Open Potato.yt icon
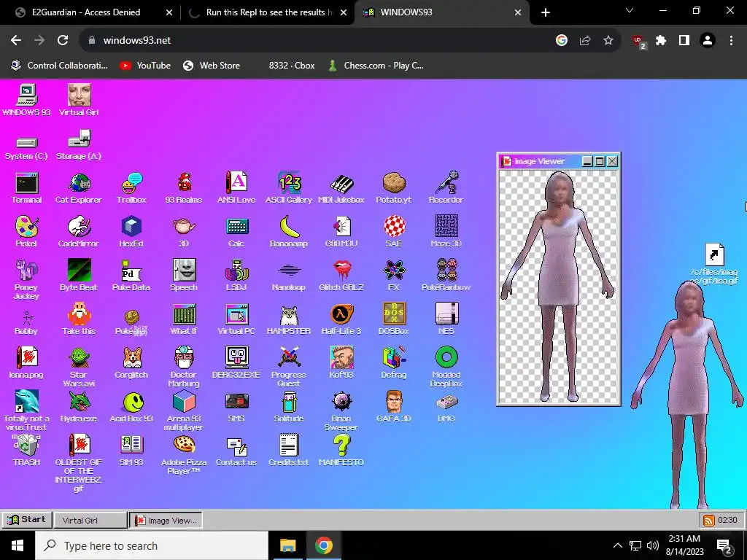747x560 pixels. click(393, 188)
